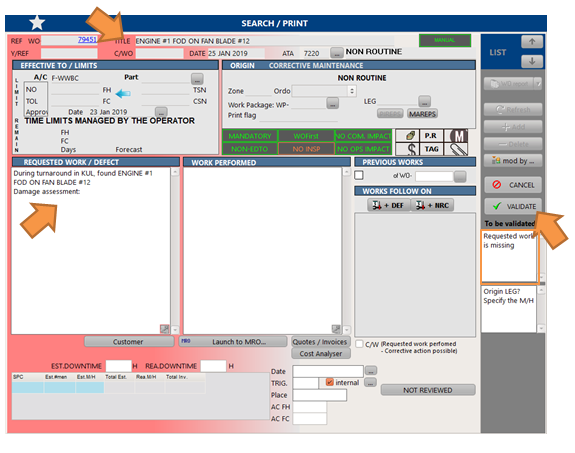Open the ATA chapter picker button
Image resolution: width=575 pixels, height=453 pixels.
336,53
